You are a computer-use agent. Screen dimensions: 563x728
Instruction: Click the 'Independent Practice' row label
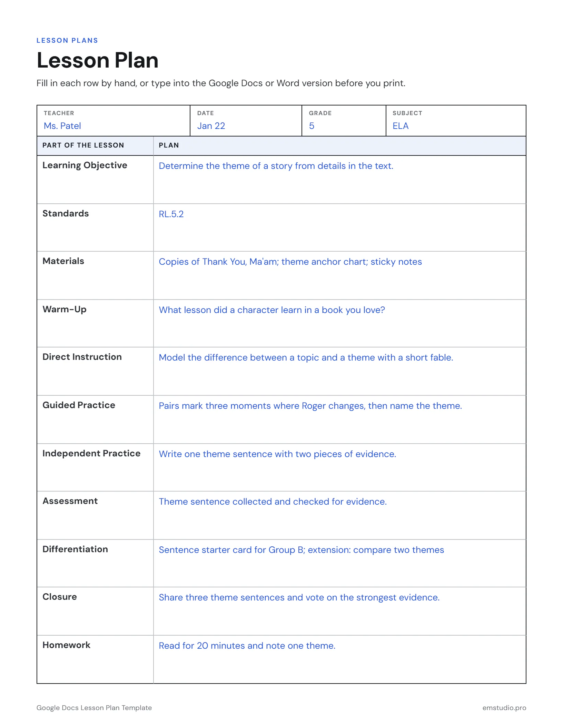tap(91, 453)
